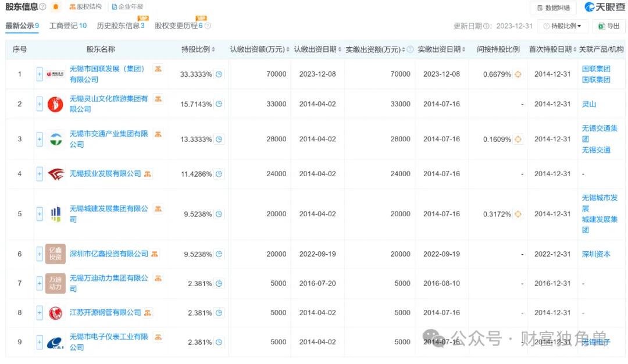Sort by 认缴出资额(万元) column header

point(259,49)
